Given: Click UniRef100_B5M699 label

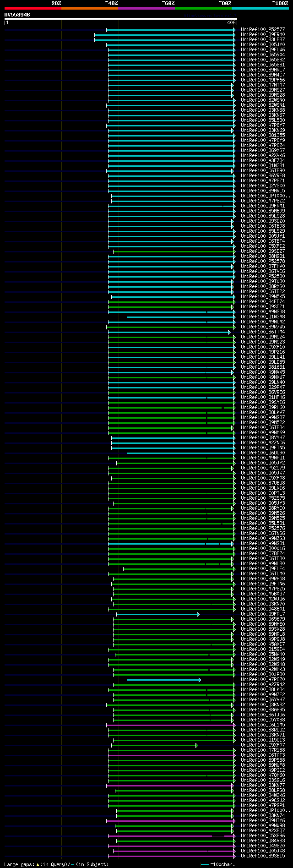Looking at the screenshot, I should point(263,211).
